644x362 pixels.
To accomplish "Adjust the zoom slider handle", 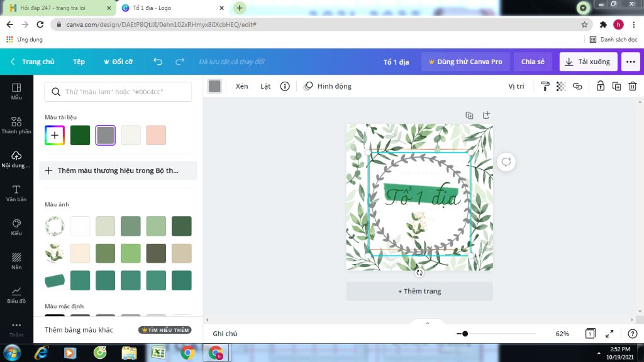I will pyautogui.click(x=465, y=334).
